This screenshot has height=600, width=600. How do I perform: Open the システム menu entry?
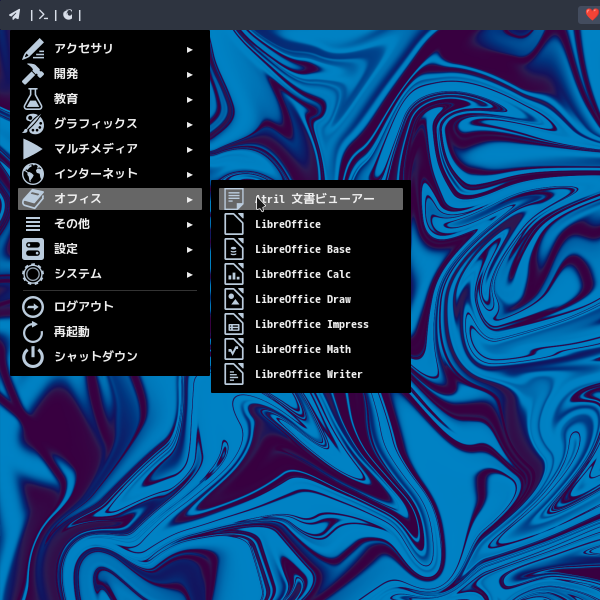click(x=110, y=274)
